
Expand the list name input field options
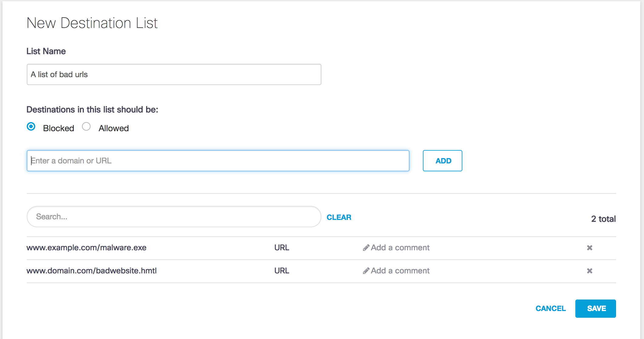[174, 74]
